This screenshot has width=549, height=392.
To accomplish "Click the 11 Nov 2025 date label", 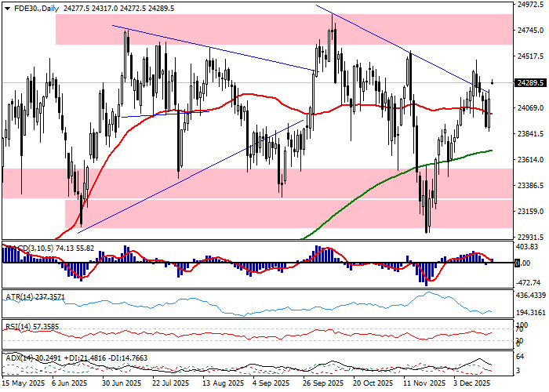I will coord(424,384).
